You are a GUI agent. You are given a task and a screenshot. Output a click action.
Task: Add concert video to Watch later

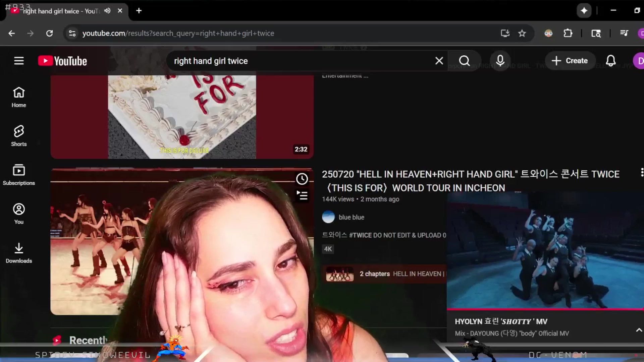pos(302,179)
